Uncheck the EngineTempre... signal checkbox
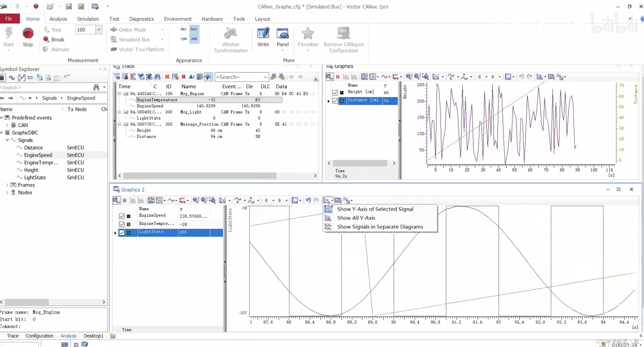The height and width of the screenshot is (347, 644). pos(122,224)
